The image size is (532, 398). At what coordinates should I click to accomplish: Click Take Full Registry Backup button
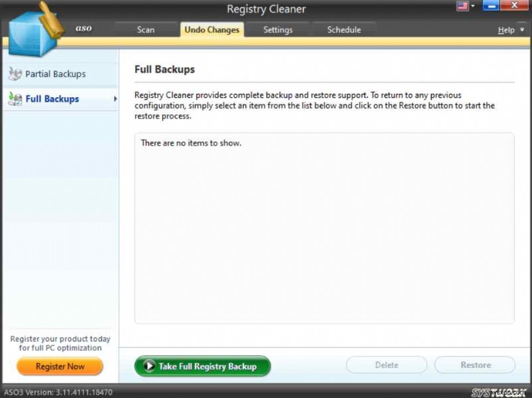(203, 366)
